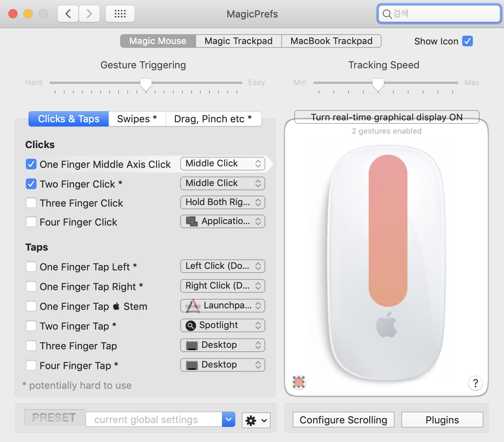Screen dimensions: 504x442
Task: Switch to the Swipes tab
Action: coord(137,119)
